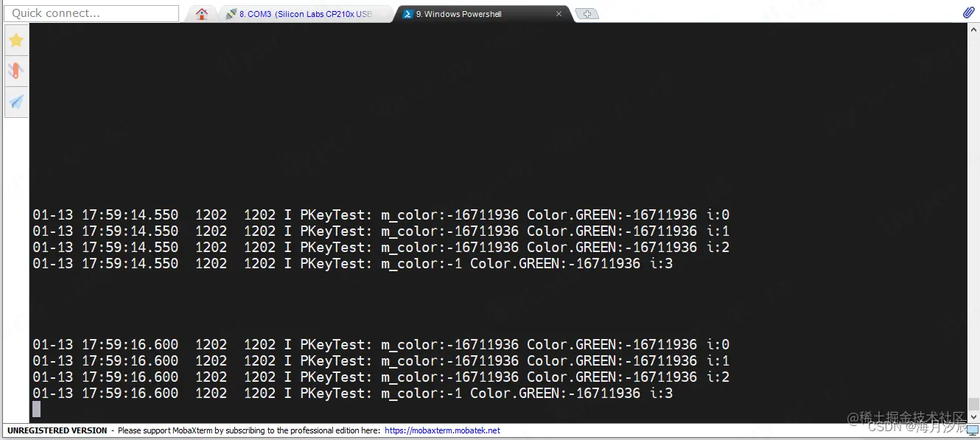Click the paperclip attachment icon

969,13
